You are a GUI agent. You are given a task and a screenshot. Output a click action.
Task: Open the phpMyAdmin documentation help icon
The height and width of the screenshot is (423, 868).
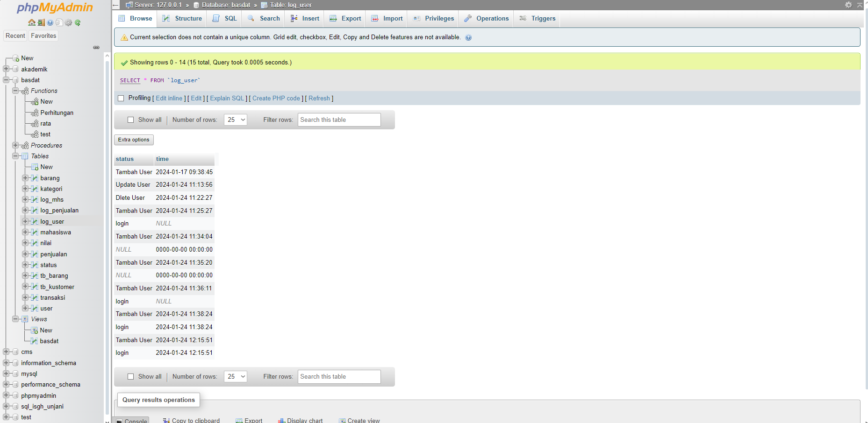[50, 22]
